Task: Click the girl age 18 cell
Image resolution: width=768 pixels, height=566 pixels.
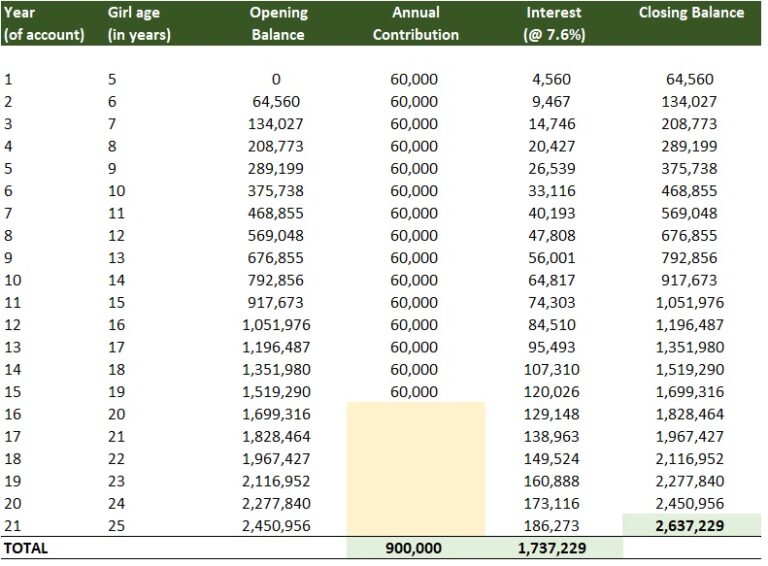Action: click(x=118, y=369)
